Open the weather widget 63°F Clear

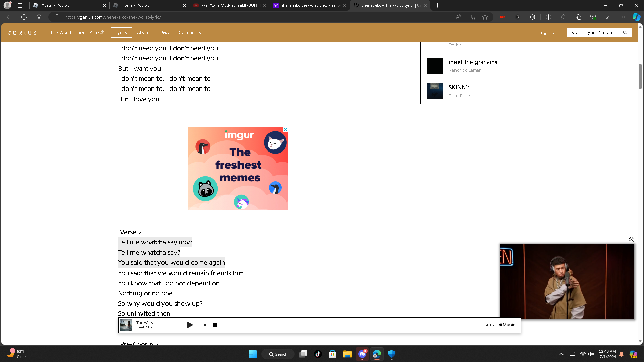pyautogui.click(x=17, y=354)
